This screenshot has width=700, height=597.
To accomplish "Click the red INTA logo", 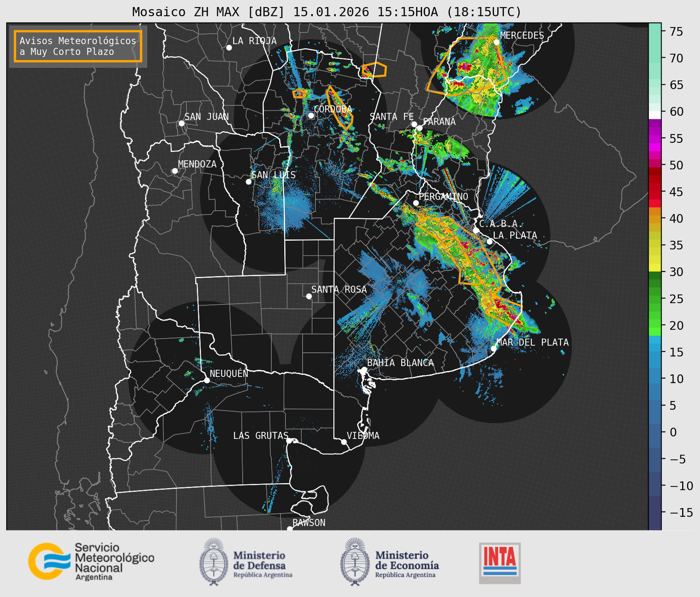I will pyautogui.click(x=500, y=563).
